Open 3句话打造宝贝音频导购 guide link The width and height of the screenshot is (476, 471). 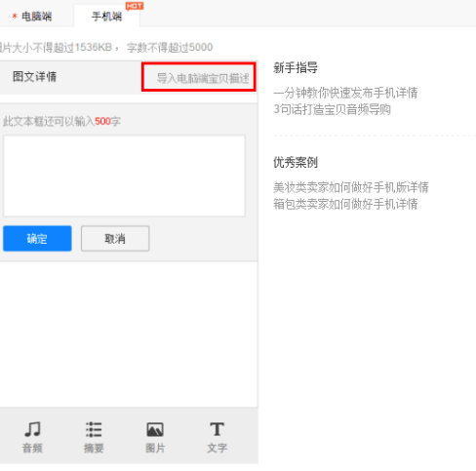click(x=332, y=109)
